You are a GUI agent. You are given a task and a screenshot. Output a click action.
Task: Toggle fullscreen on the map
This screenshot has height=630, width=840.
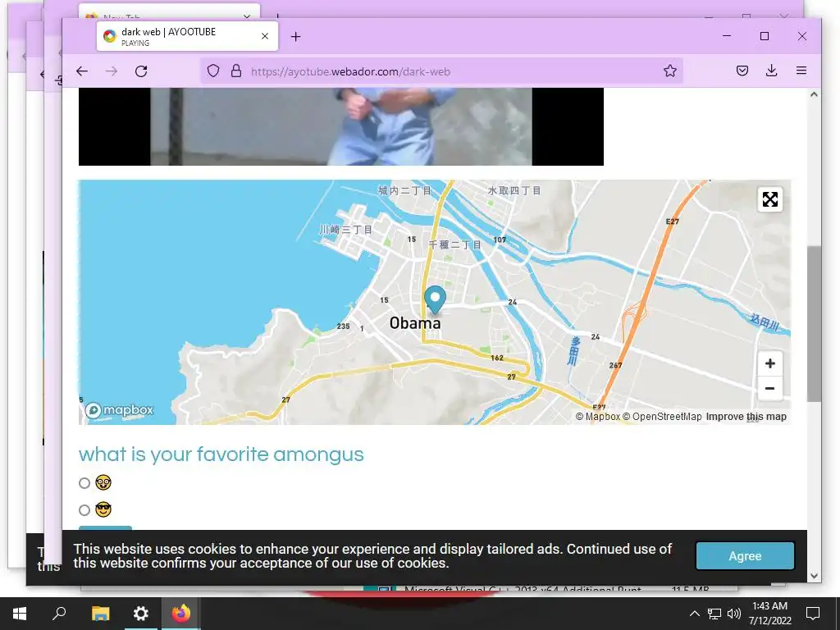(769, 199)
